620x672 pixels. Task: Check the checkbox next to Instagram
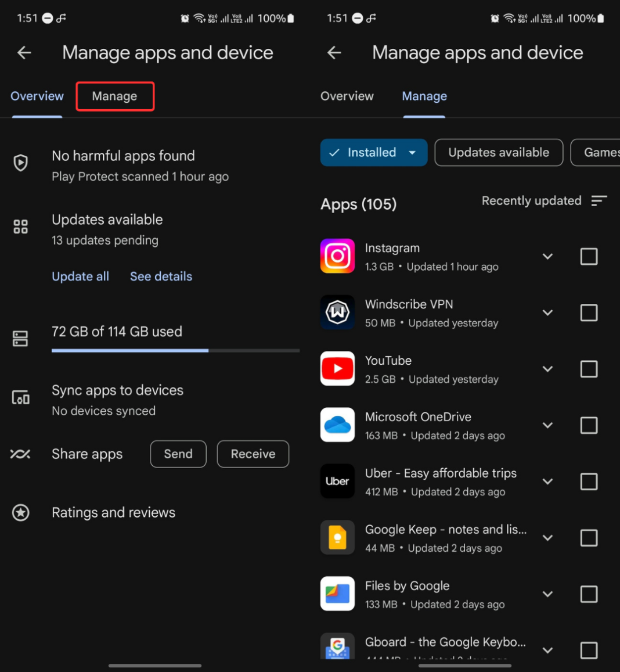pos(589,256)
